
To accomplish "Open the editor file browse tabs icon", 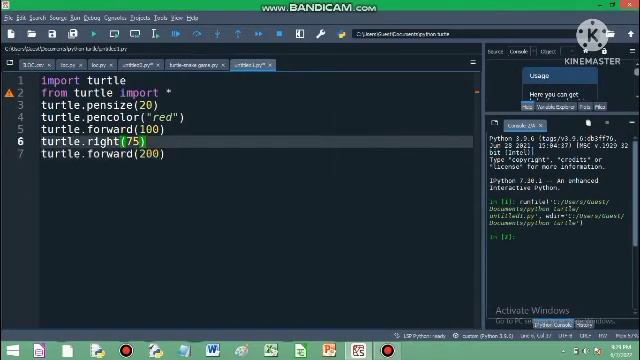I will 10,63.
